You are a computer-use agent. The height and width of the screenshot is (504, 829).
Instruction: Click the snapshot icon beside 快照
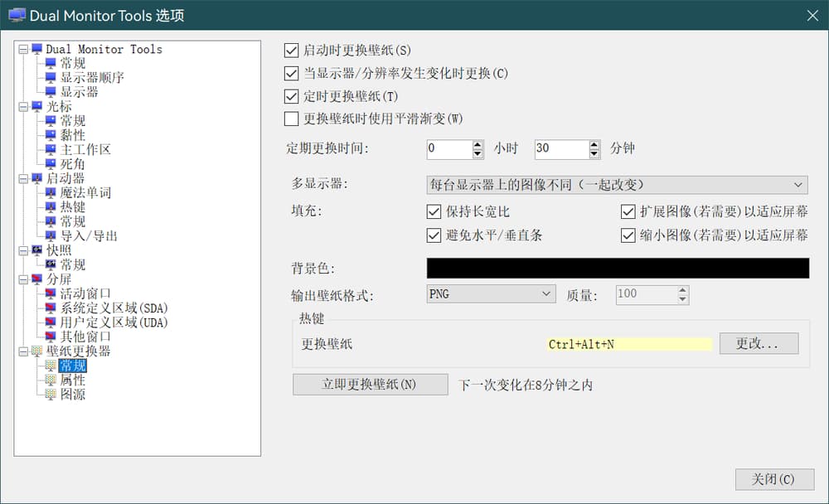coord(36,250)
